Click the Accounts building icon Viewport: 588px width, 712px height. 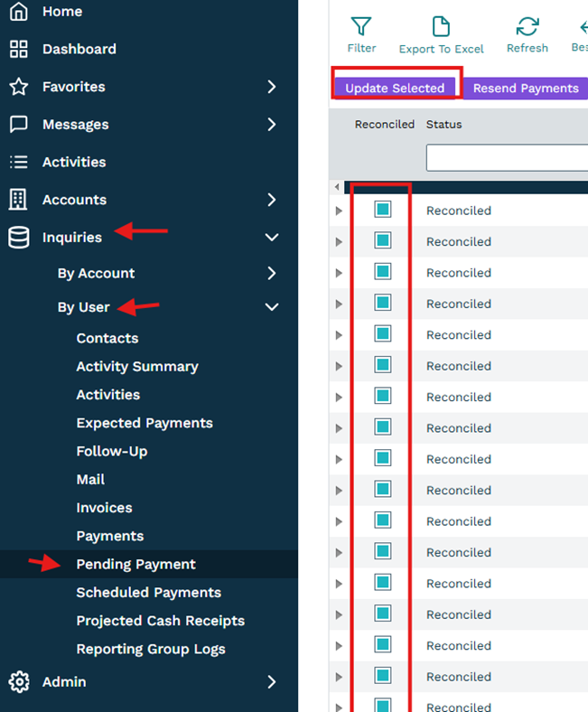click(x=18, y=200)
